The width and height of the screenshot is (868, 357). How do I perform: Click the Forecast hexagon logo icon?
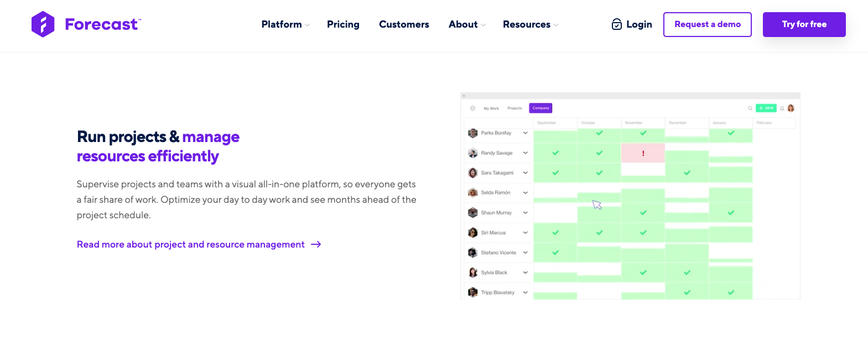[x=43, y=24]
